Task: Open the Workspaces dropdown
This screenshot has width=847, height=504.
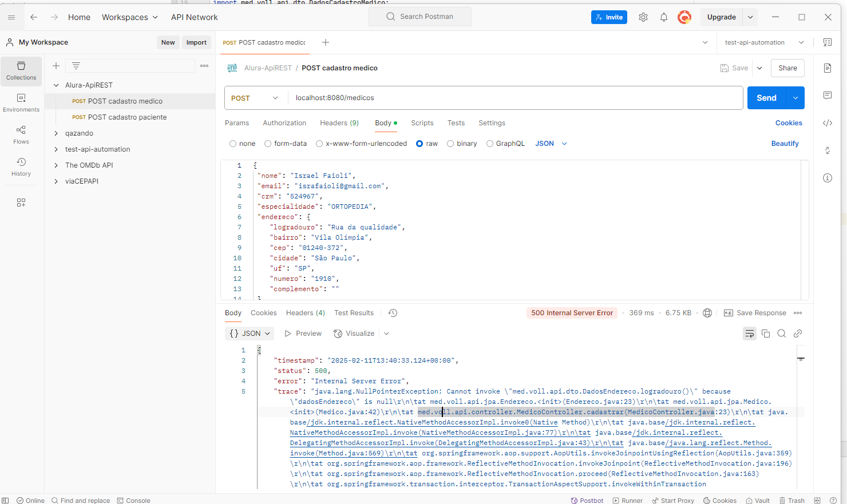Action: pos(130,17)
